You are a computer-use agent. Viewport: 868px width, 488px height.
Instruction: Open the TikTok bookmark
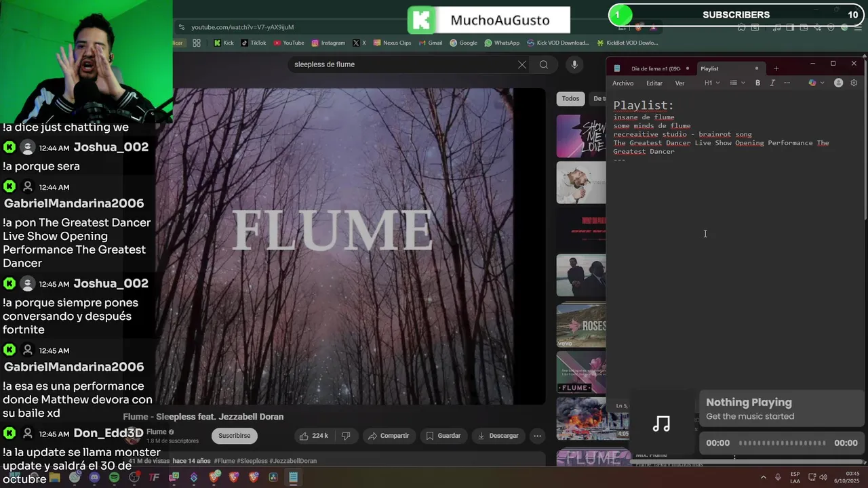(254, 43)
